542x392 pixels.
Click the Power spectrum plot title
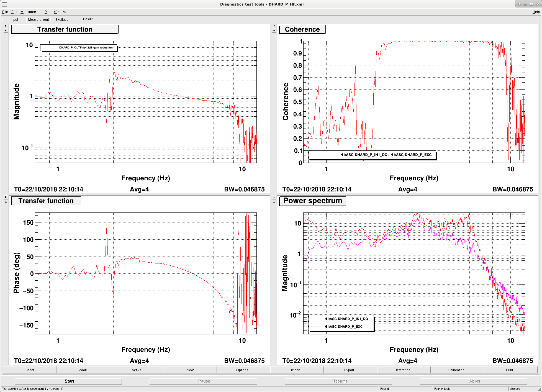[x=312, y=201]
